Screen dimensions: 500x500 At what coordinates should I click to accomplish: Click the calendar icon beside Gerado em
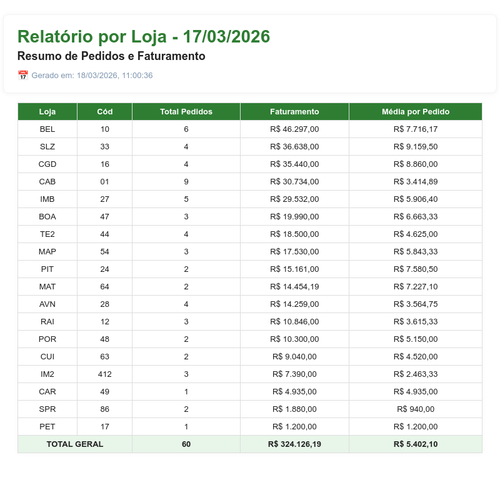[23, 75]
